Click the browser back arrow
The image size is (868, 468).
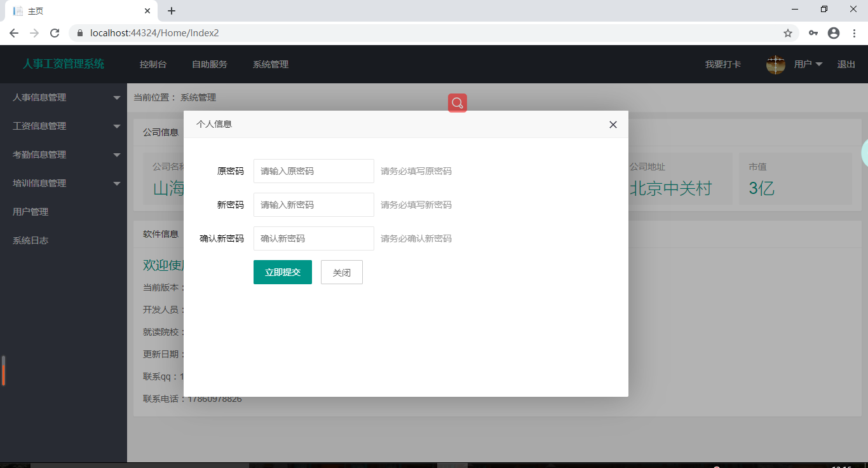pos(14,33)
